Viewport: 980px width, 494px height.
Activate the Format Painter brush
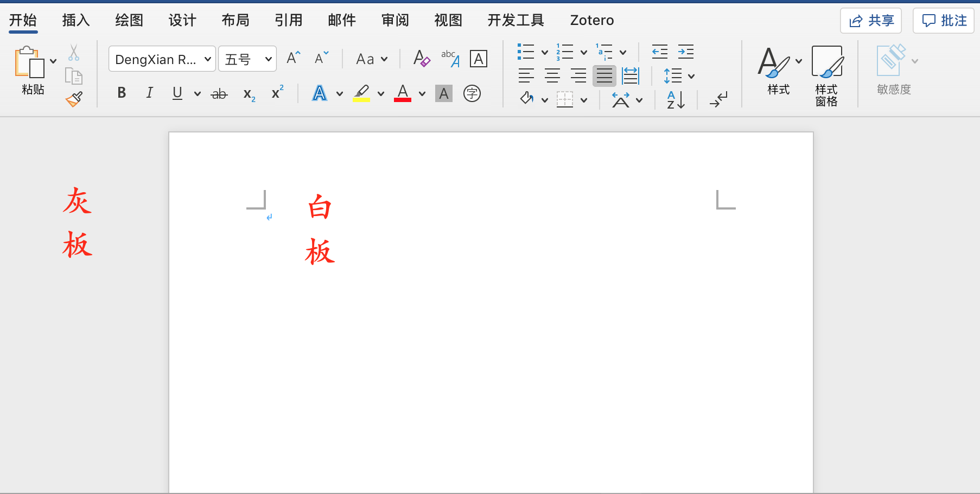point(74,99)
